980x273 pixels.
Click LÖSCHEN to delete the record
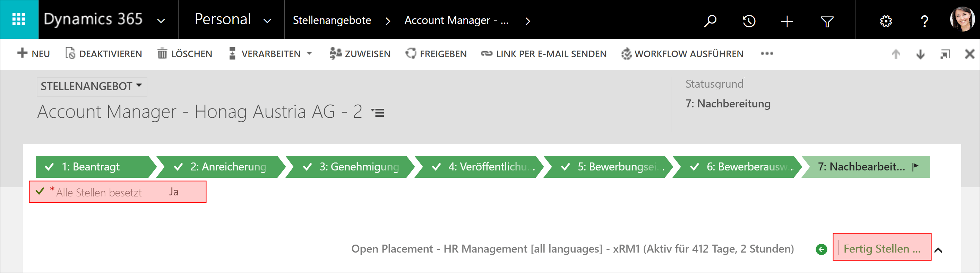coord(184,54)
